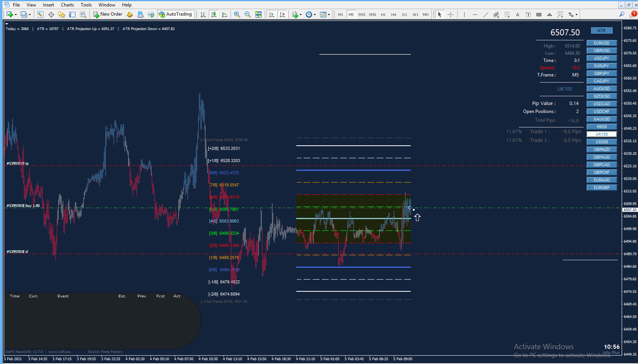
Task: Toggle Auto Scroll chart icon
Action: click(271, 14)
